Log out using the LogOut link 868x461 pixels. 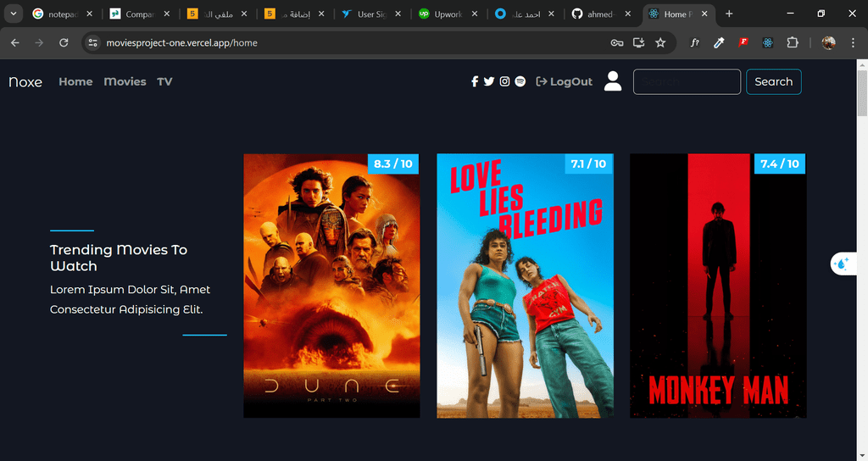point(564,82)
